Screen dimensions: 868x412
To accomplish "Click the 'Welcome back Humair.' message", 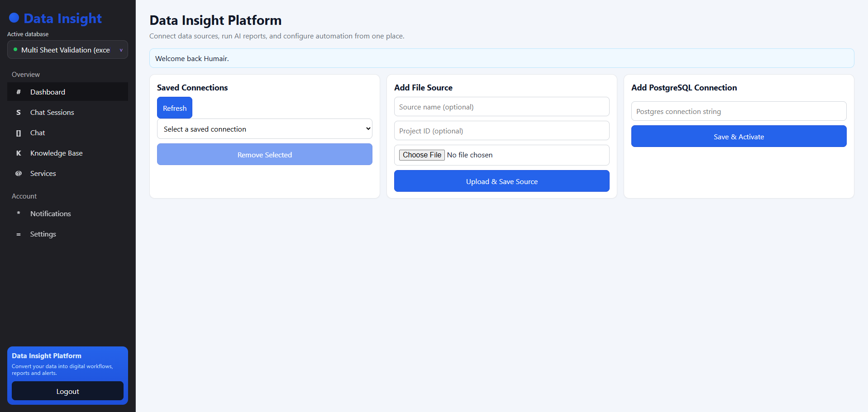I will pos(192,59).
